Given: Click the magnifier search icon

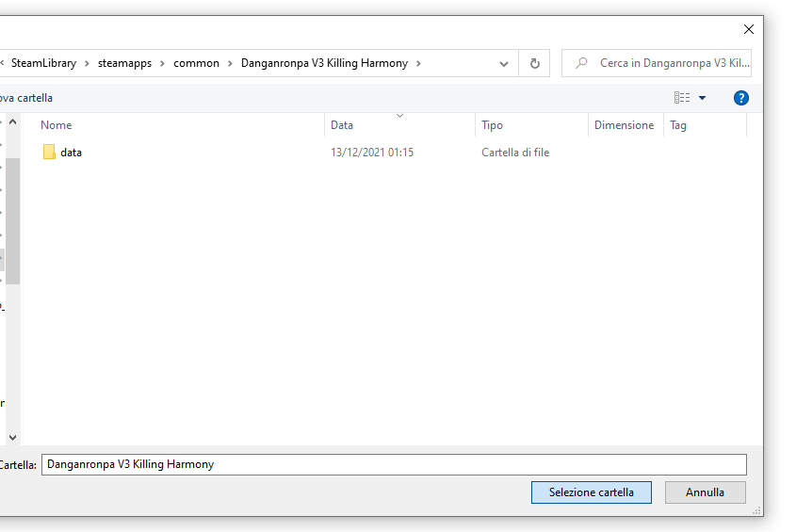Looking at the screenshot, I should [581, 63].
